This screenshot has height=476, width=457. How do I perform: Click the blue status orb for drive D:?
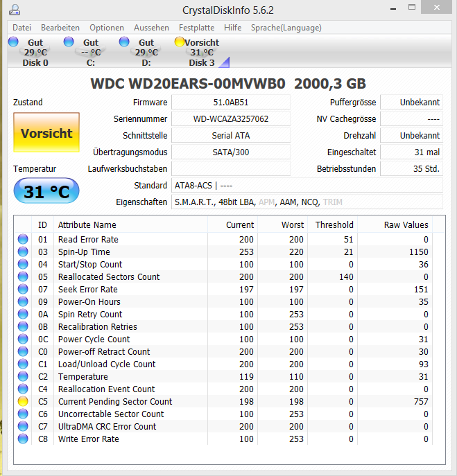[124, 42]
